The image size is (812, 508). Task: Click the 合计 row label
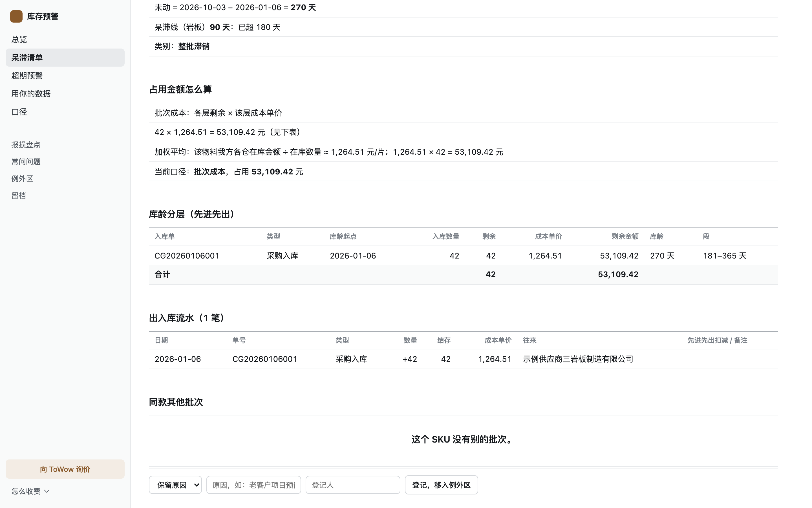(x=162, y=275)
